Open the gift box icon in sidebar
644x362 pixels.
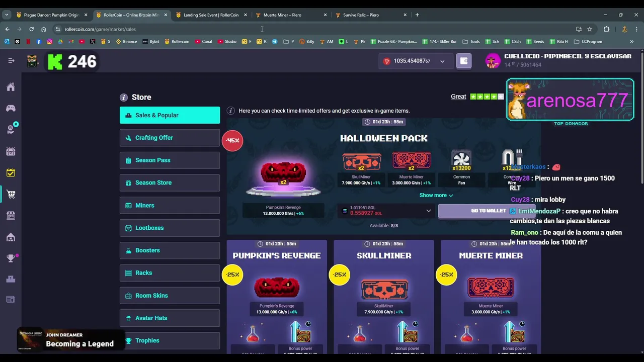pyautogui.click(x=11, y=151)
